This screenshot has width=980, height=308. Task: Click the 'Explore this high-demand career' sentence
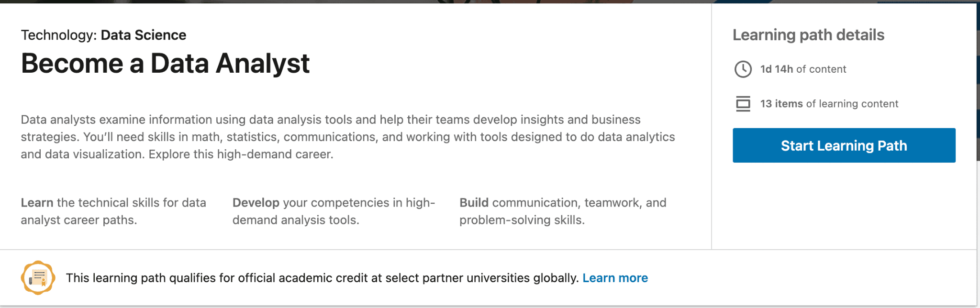(241, 154)
